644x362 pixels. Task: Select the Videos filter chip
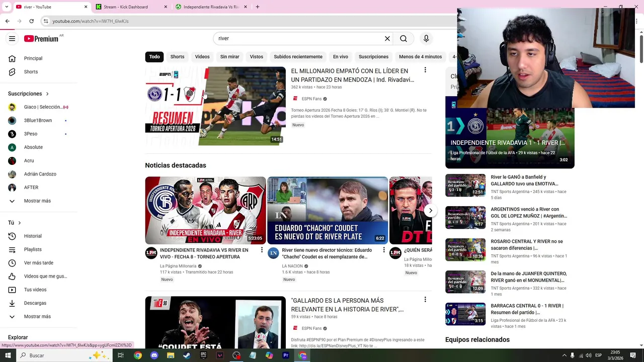pos(202,57)
